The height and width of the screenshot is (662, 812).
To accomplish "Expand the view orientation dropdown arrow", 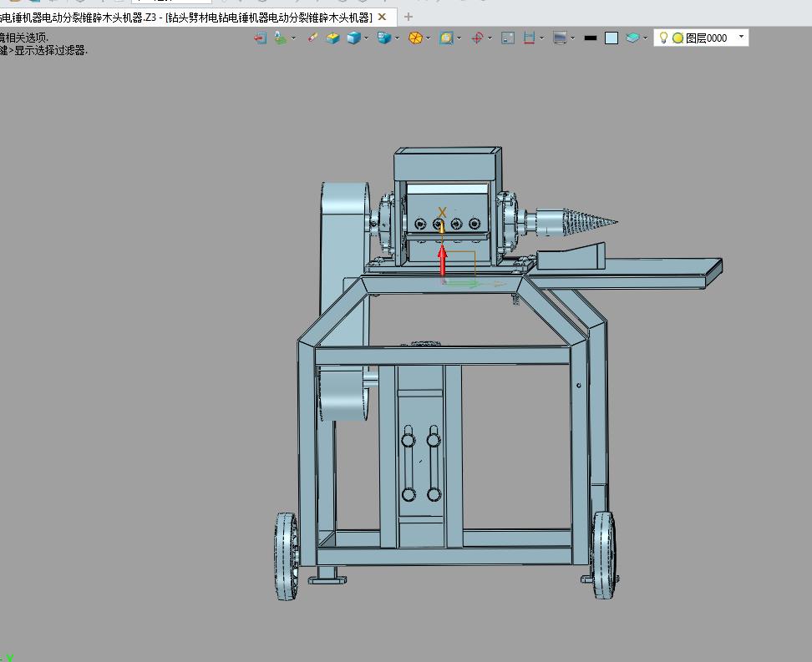I will [397, 38].
